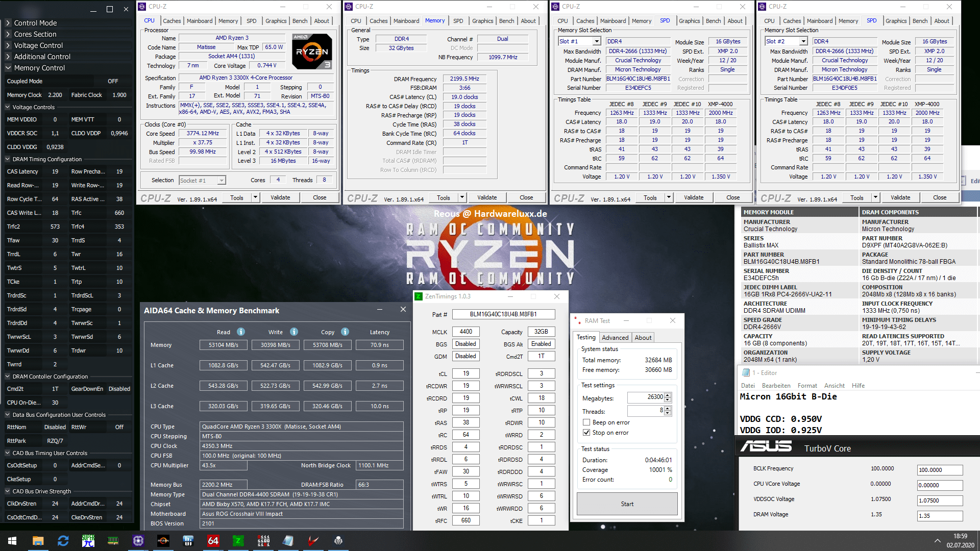
Task: Open Bench tab in Slot #2 CPU-Z window
Action: click(920, 21)
